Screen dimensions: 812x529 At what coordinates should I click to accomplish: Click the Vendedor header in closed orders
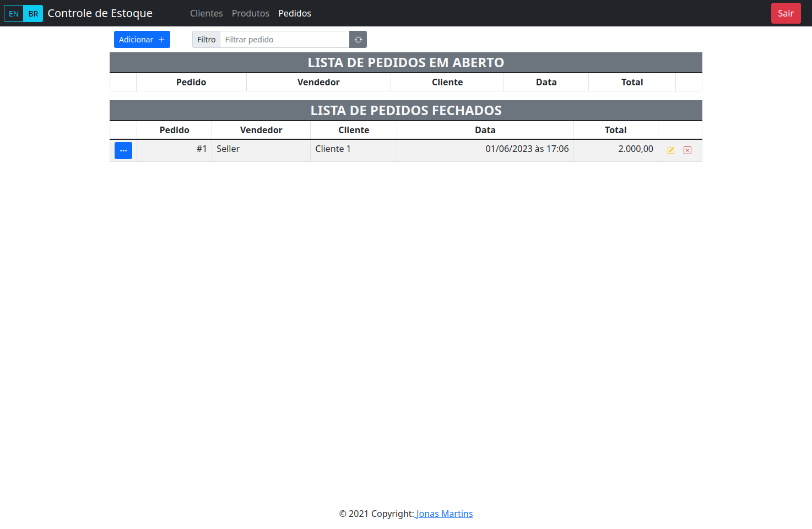coord(261,130)
